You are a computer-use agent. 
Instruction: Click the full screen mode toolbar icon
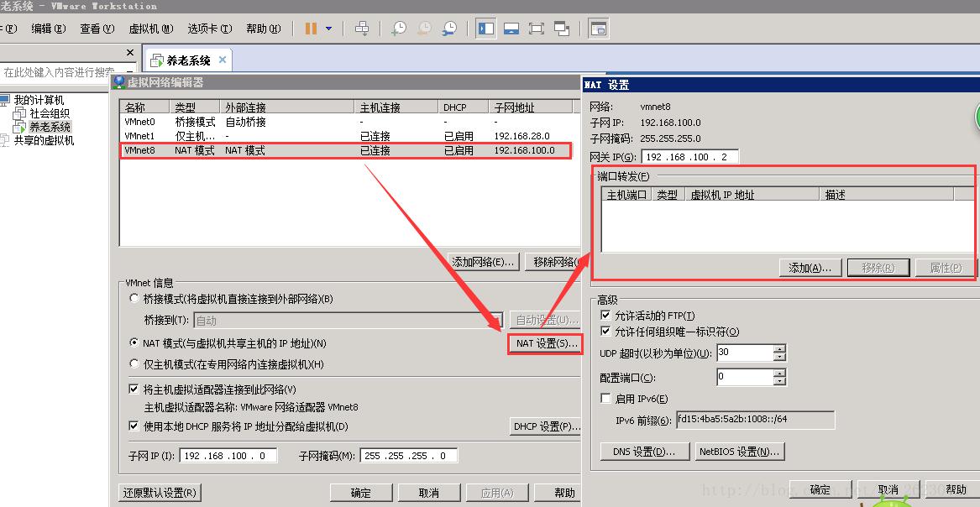pyautogui.click(x=536, y=29)
